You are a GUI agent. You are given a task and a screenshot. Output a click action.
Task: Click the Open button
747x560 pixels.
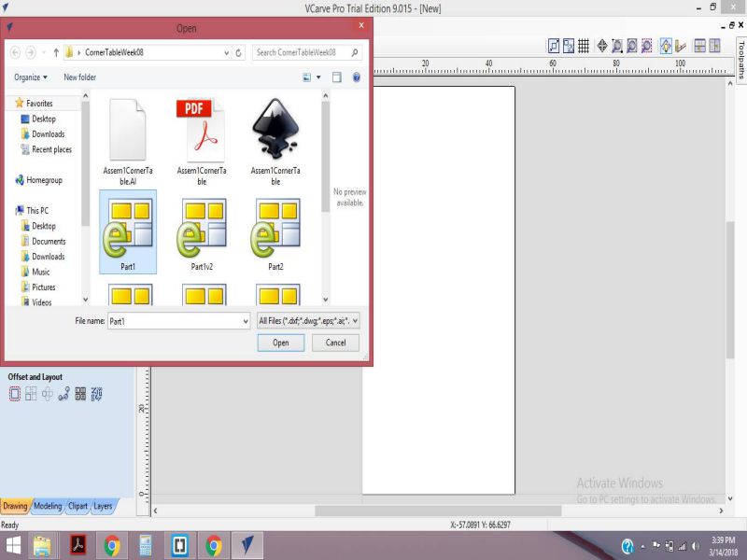[281, 343]
